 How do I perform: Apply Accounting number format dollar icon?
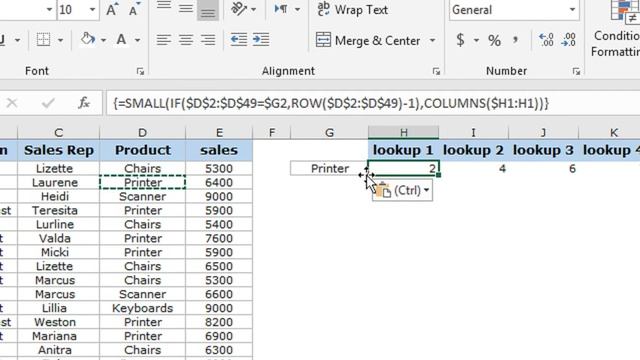[460, 40]
